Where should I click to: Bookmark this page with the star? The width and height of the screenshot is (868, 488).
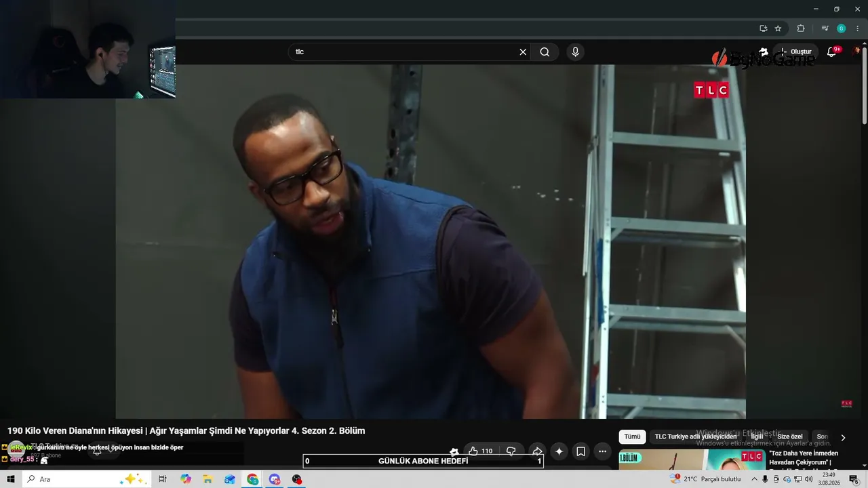coord(778,28)
